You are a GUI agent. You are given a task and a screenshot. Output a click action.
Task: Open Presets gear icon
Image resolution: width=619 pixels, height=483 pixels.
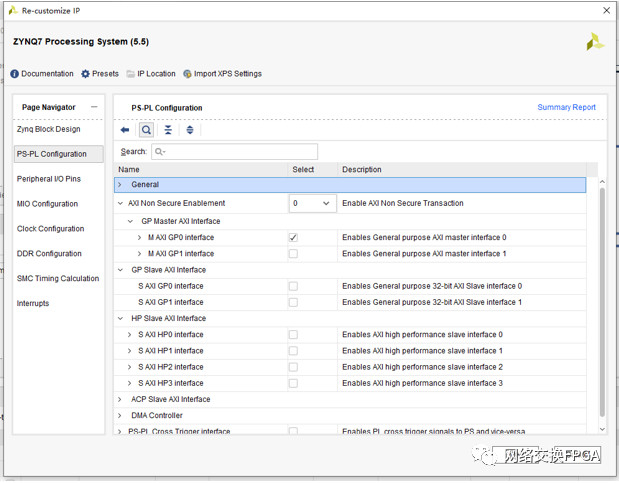point(85,74)
